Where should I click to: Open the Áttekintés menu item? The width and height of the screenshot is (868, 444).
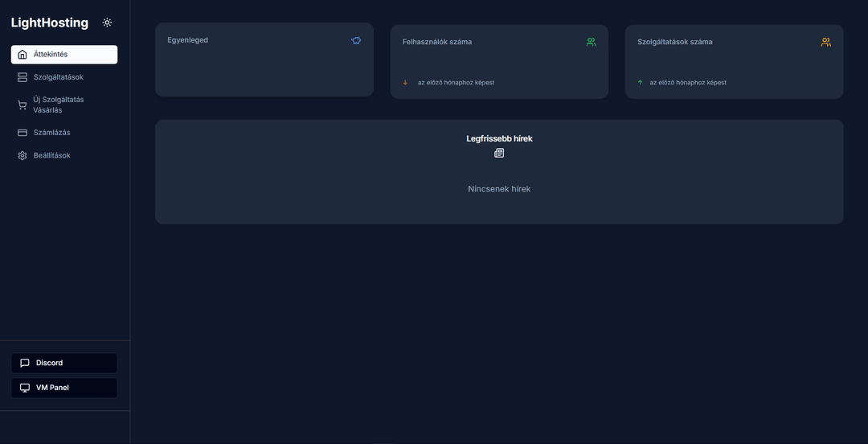(64, 55)
